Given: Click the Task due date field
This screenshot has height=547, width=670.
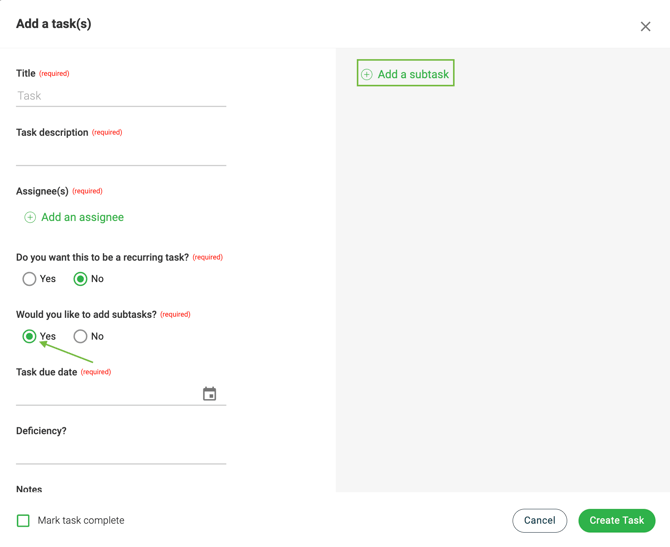Looking at the screenshot, I should click(x=121, y=394).
